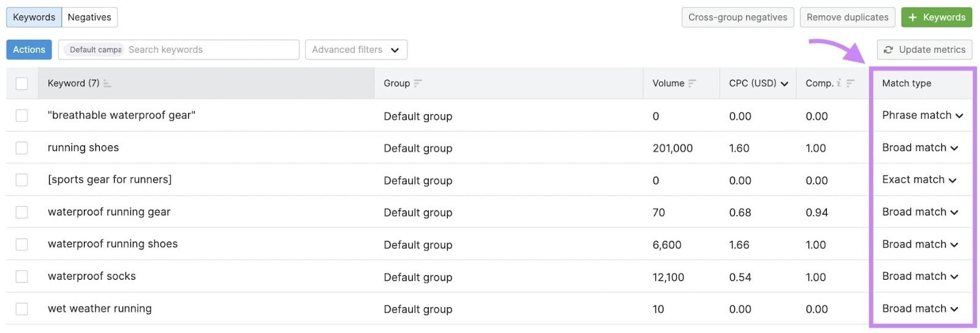980x333 pixels.
Task: Select the wet weather running keyword text
Action: click(100, 308)
